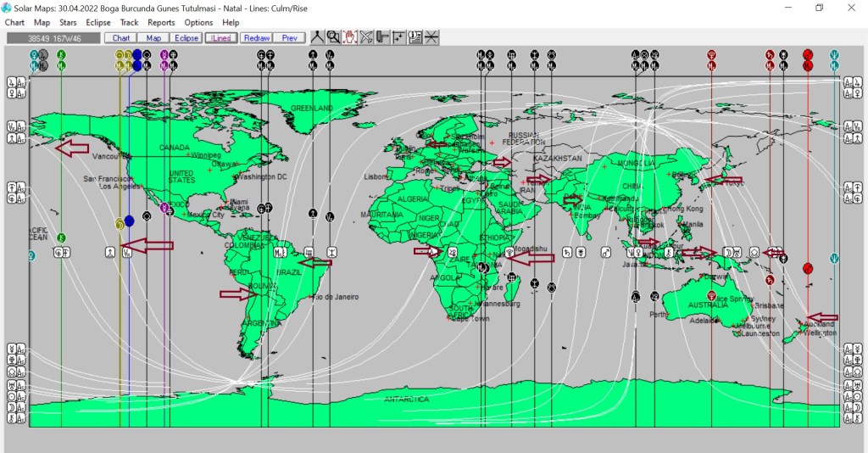Select the dividers measuring tool icon

[318, 37]
